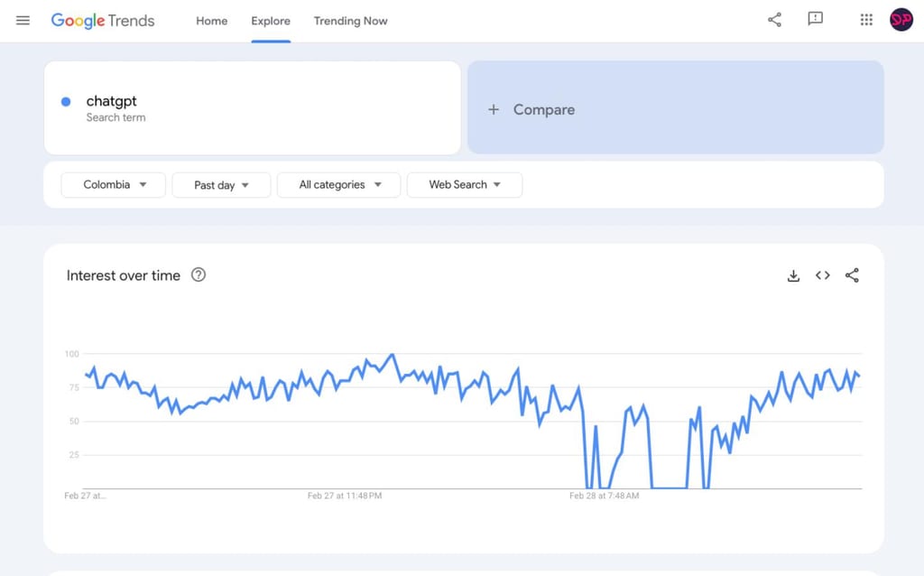Add a comparison term with Compare
This screenshot has width=924, height=576.
click(x=675, y=108)
